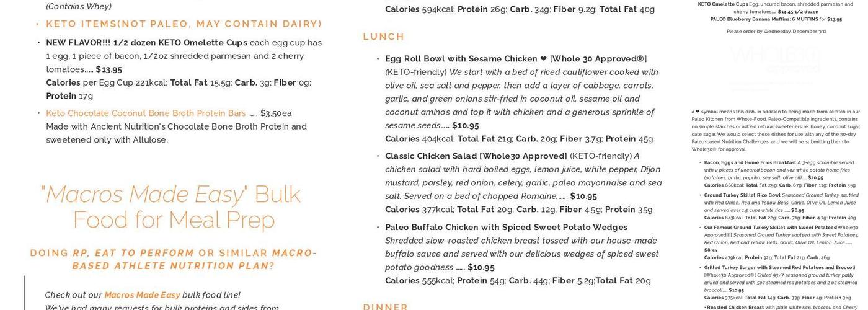The height and width of the screenshot is (310, 868).
Task: Click Our Famous Ground Turkey Skillet item
Action: 769,228
